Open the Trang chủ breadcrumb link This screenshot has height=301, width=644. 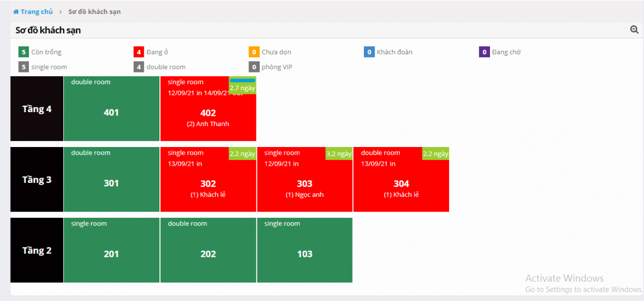click(x=36, y=12)
